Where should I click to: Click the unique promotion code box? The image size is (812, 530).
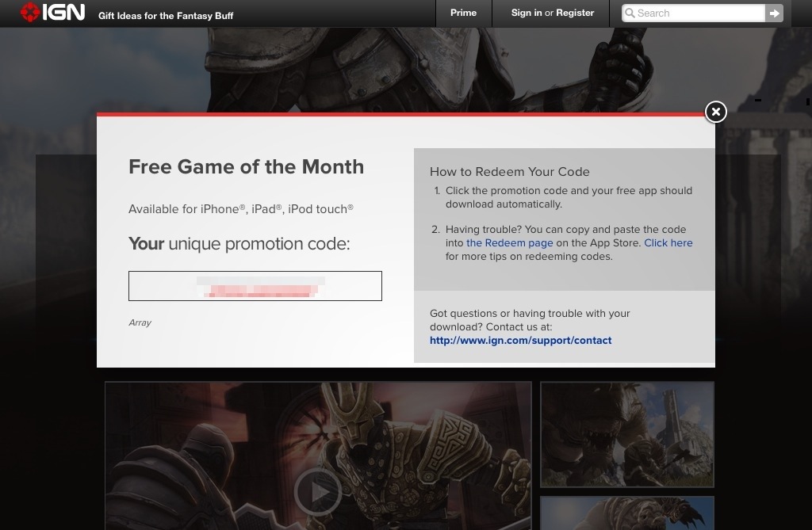click(x=255, y=286)
